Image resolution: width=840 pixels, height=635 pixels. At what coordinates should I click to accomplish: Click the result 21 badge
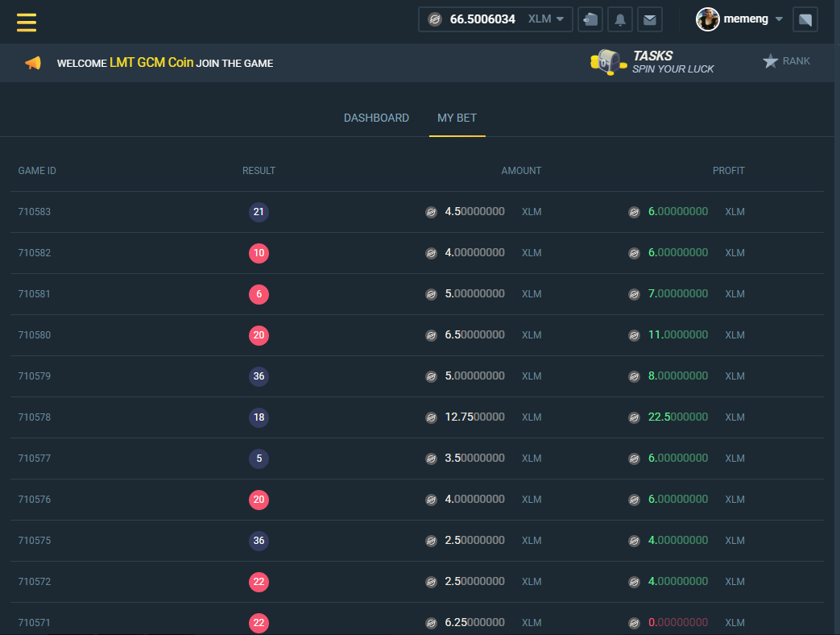point(259,212)
